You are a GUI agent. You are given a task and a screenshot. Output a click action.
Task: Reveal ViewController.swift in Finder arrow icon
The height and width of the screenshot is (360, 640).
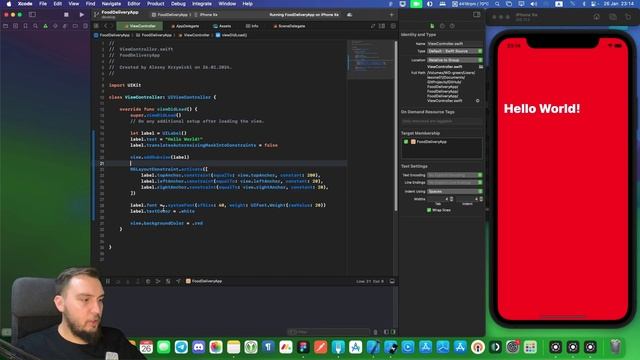[x=478, y=100]
